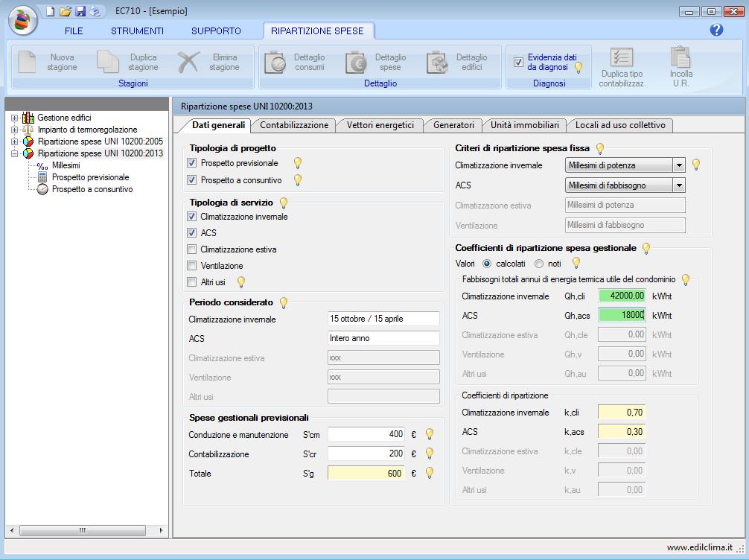Open the FILE menu
This screenshot has width=749, height=560.
tap(74, 31)
